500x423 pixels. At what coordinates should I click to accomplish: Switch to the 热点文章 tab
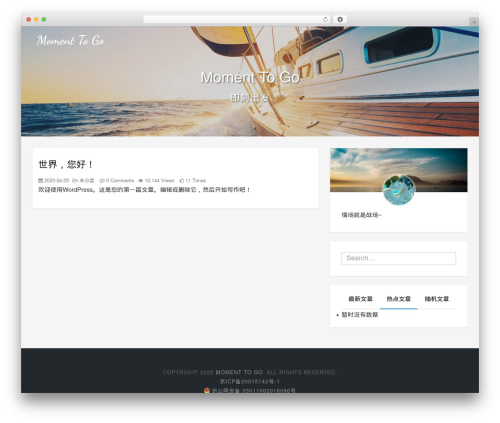(399, 299)
